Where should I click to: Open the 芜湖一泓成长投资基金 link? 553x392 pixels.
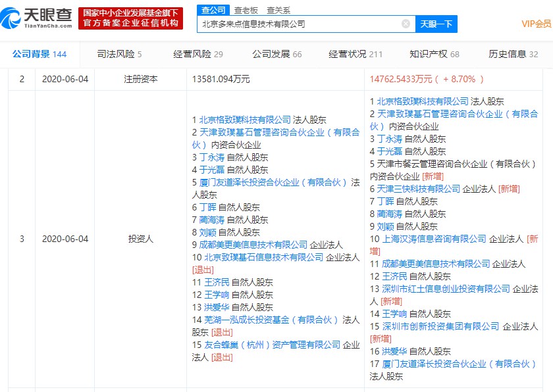coord(271,320)
